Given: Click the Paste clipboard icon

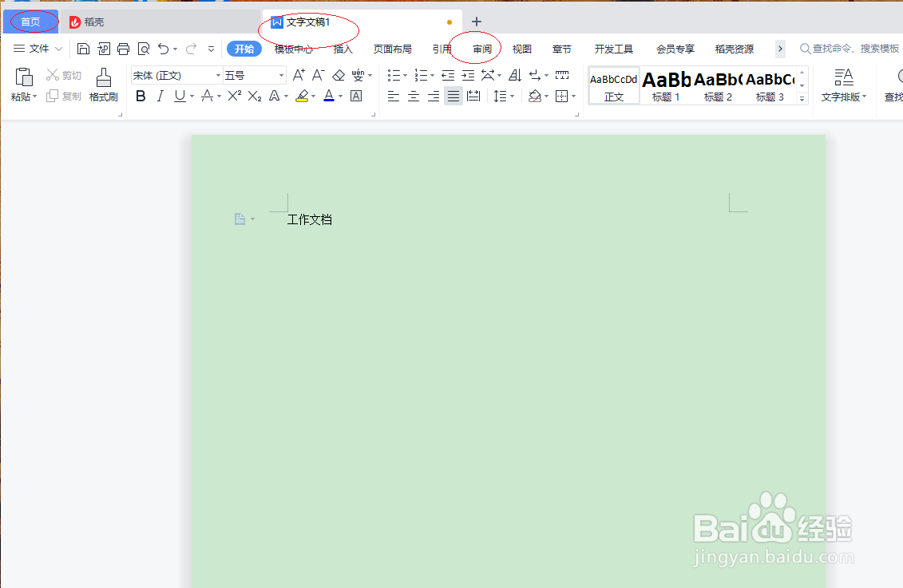Looking at the screenshot, I should point(24,77).
